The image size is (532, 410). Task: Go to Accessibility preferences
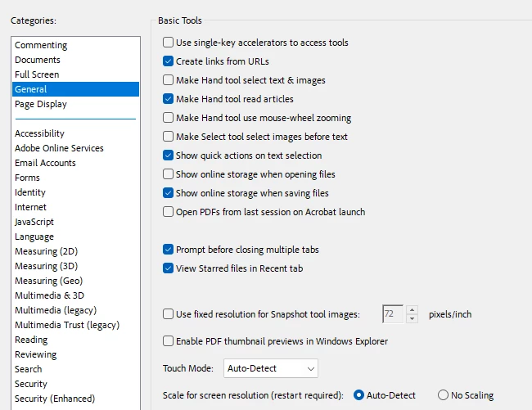click(x=39, y=133)
